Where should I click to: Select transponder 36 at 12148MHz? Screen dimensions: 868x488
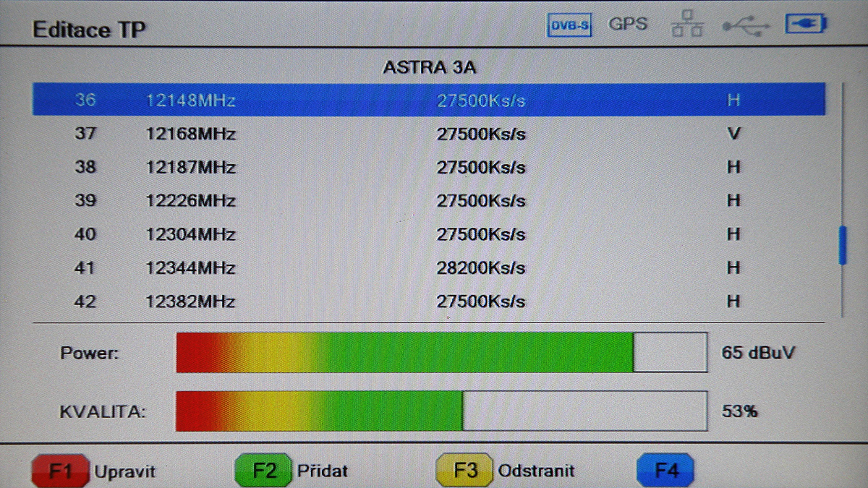[x=428, y=100]
